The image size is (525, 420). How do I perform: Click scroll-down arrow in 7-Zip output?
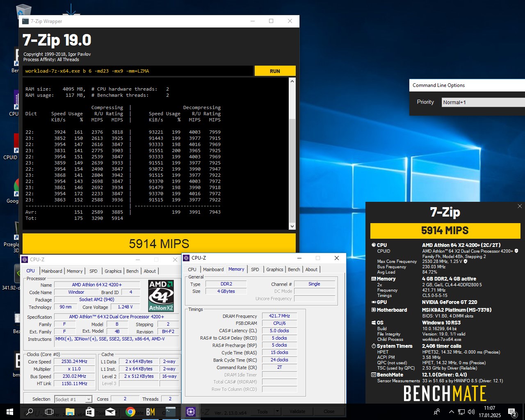[x=292, y=226]
